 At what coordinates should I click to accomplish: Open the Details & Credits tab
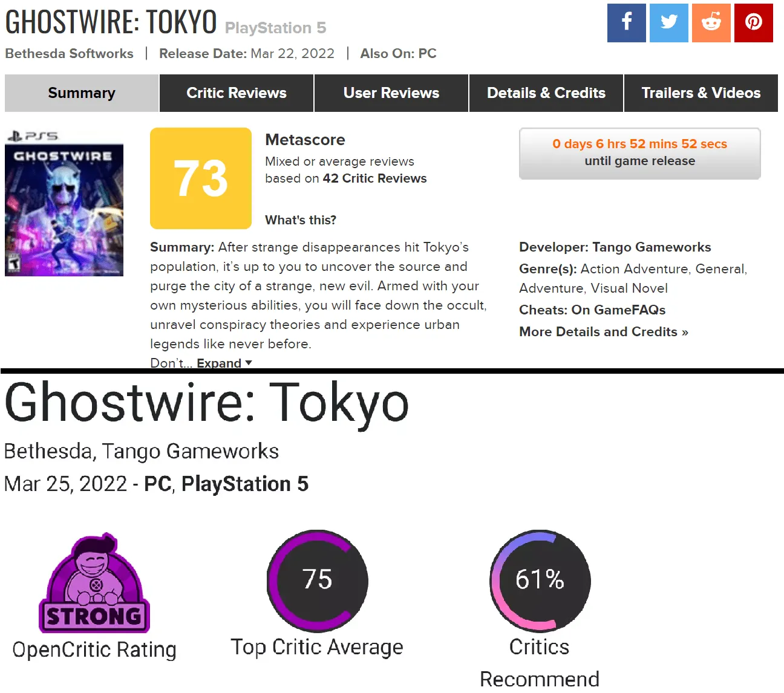coord(546,93)
